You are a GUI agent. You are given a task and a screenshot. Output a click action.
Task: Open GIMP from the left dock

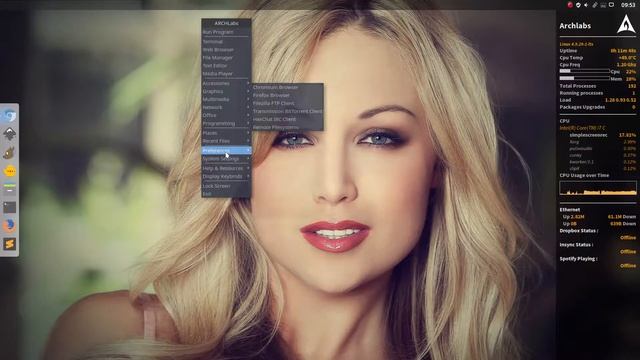click(9, 153)
